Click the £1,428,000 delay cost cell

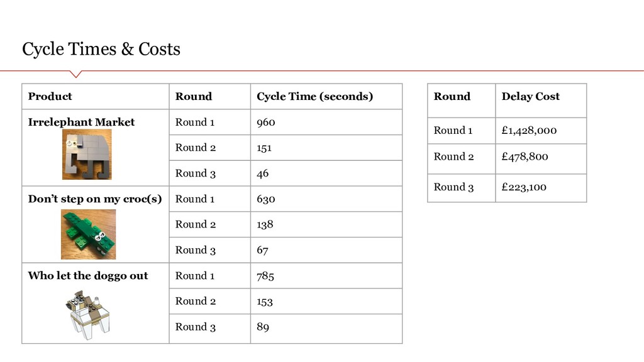541,131
